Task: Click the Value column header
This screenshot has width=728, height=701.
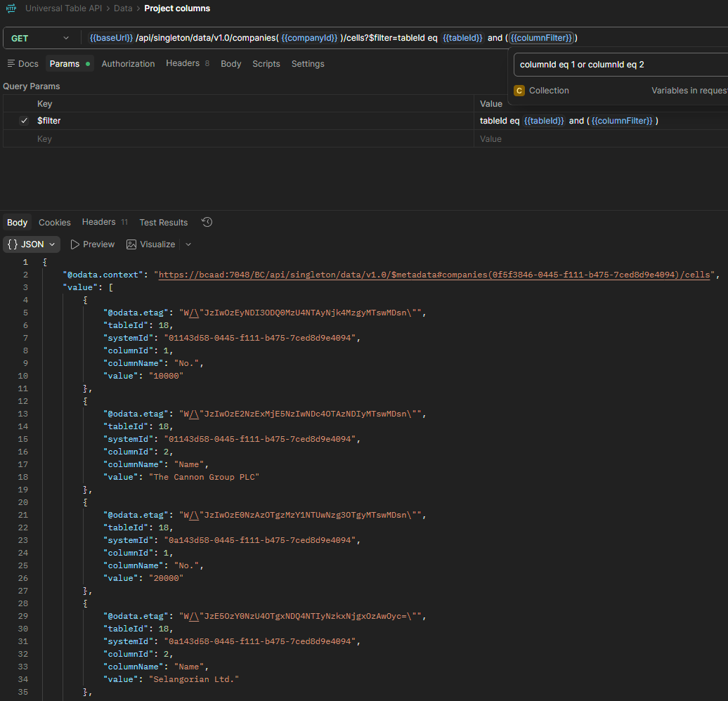Action: 490,103
